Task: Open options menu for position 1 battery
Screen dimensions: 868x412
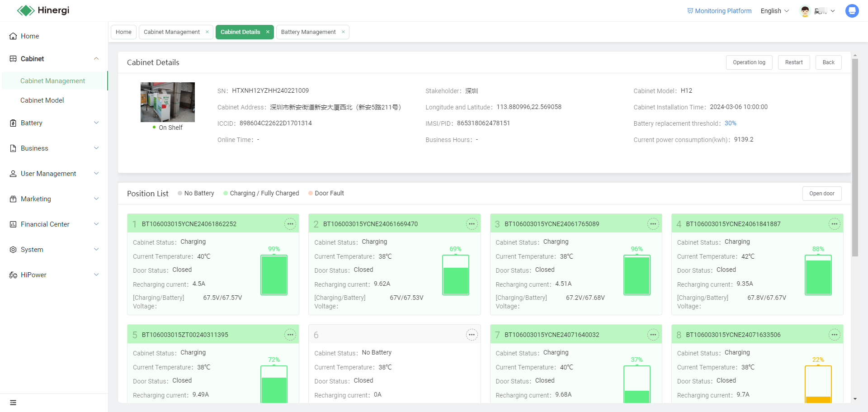Action: (x=290, y=224)
